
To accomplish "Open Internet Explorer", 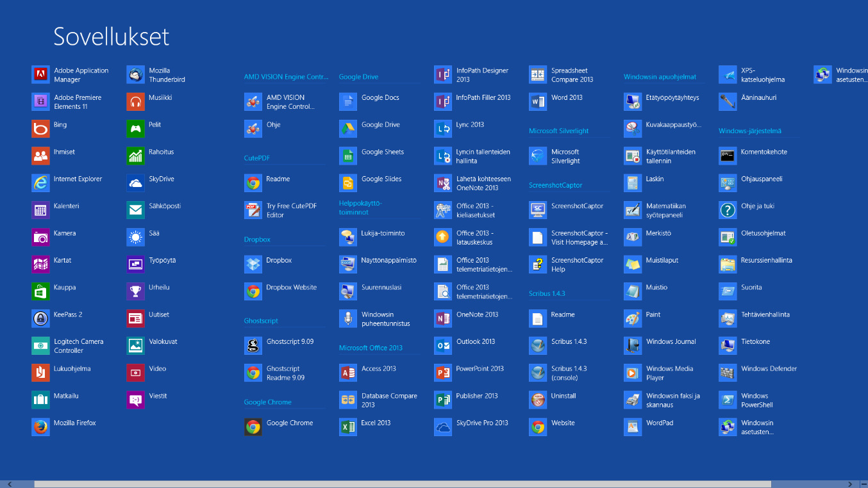I will coord(67,183).
